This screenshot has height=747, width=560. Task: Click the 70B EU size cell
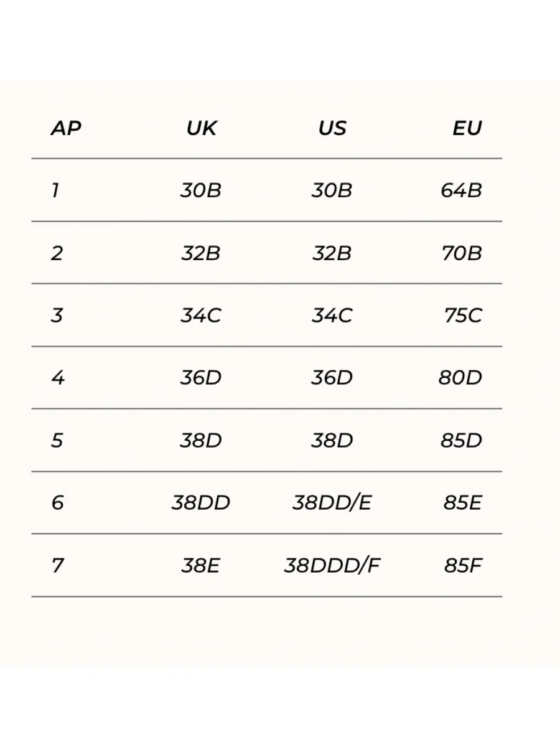coord(462,253)
